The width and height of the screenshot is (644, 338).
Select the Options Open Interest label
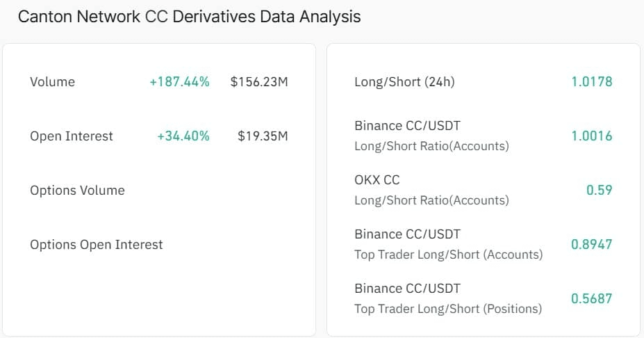point(97,245)
